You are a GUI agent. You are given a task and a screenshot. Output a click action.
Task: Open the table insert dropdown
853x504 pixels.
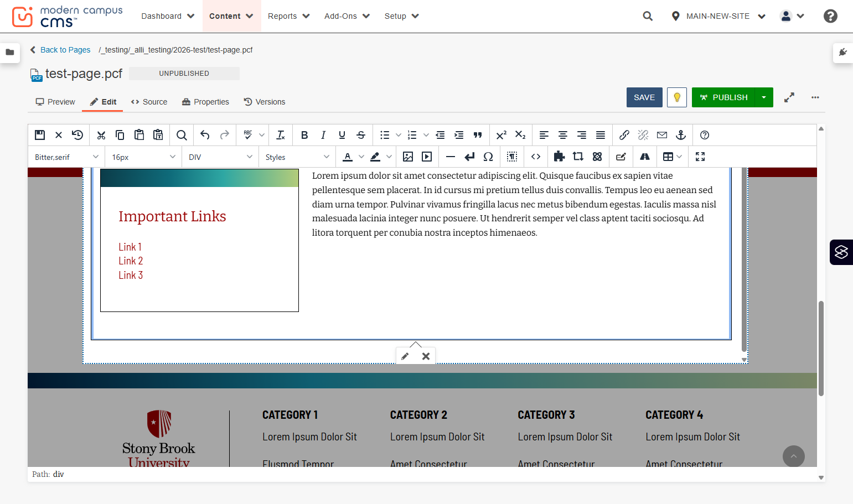pyautogui.click(x=672, y=157)
